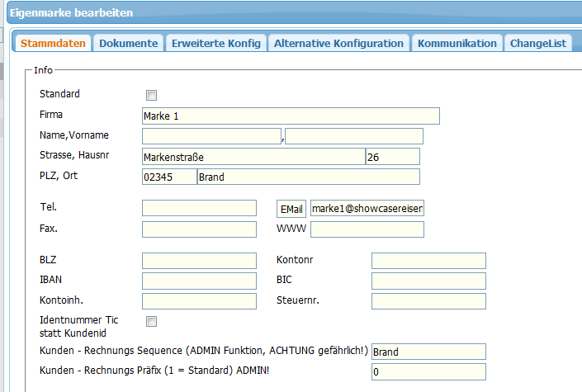Click the Tel. input field
Viewport: 582px width, 392px height.
point(199,208)
